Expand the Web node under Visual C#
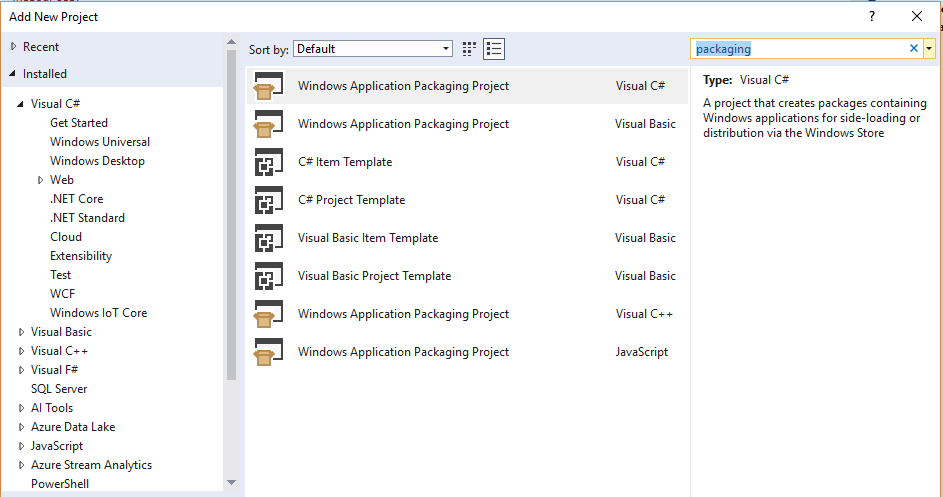Viewport: 943px width, 497px height. 40,180
